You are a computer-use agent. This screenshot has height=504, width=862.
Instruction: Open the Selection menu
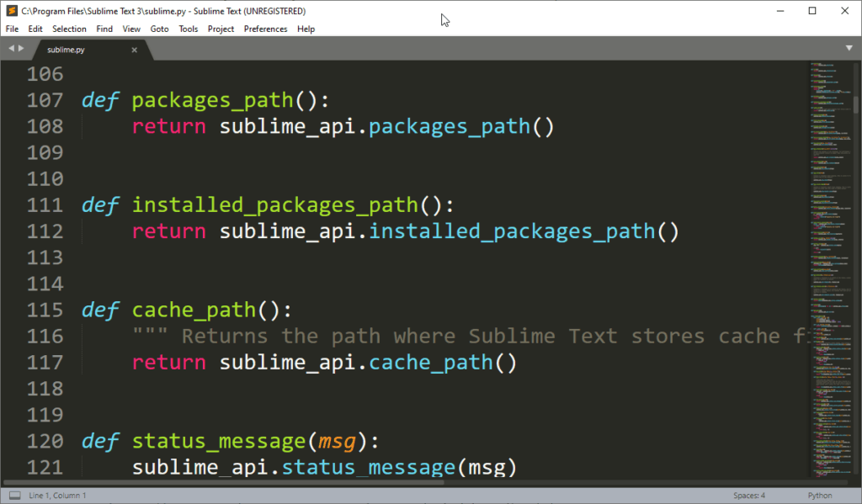(x=69, y=29)
